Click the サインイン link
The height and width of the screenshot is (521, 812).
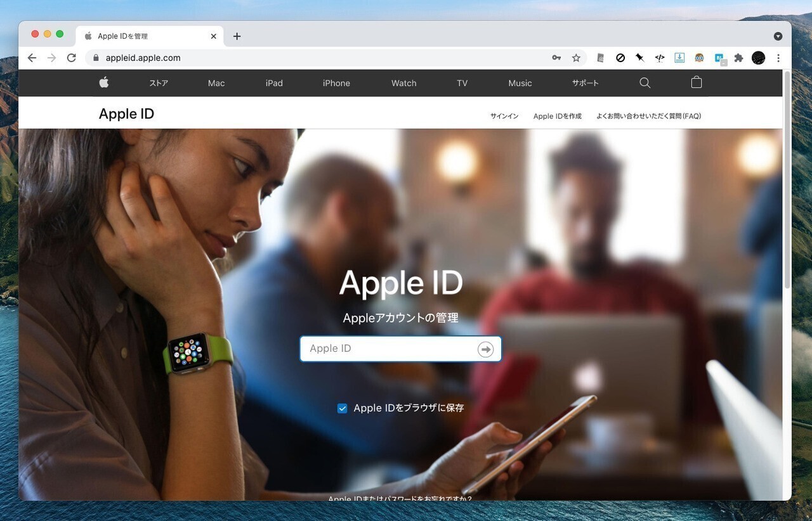click(x=504, y=116)
